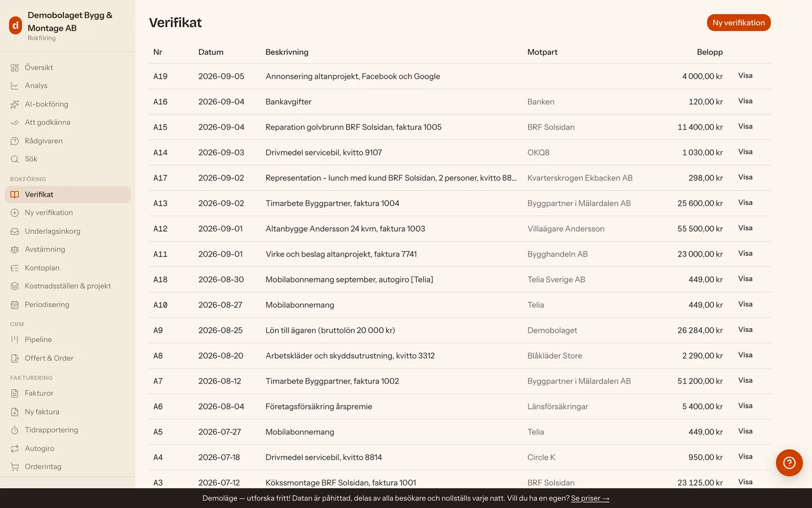
Task: Click Visa for Bankavgifter row A16
Action: [x=746, y=101]
